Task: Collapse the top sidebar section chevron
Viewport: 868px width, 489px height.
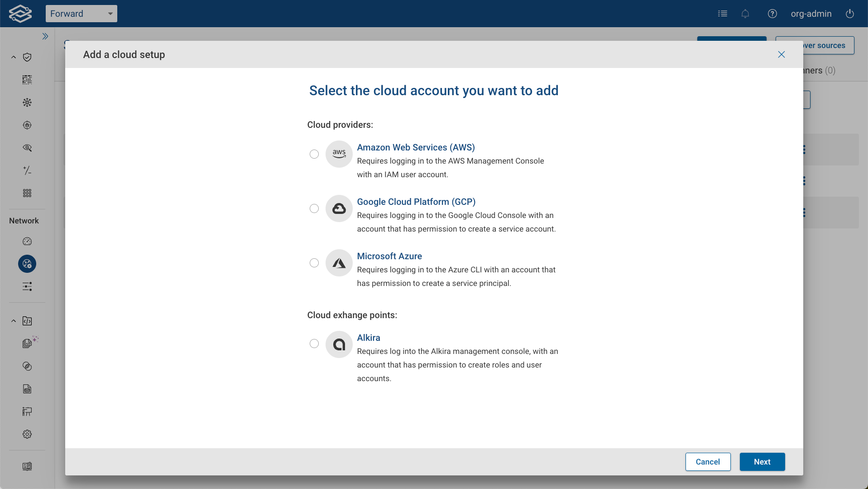Action: tap(13, 57)
